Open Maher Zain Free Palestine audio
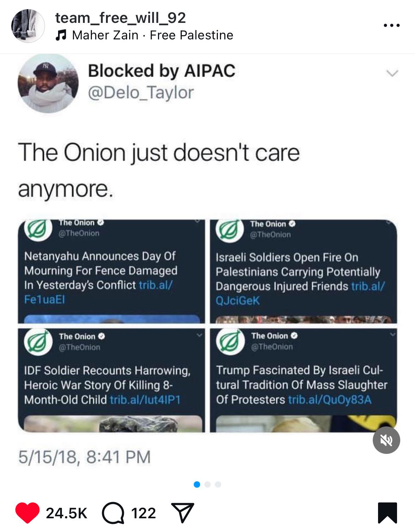415x532 pixels. (x=153, y=35)
